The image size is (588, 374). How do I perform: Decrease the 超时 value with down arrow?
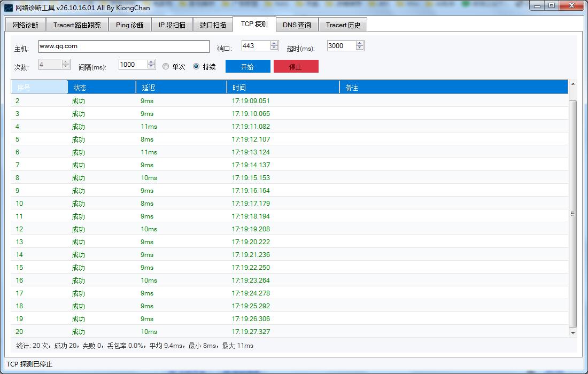360,48
